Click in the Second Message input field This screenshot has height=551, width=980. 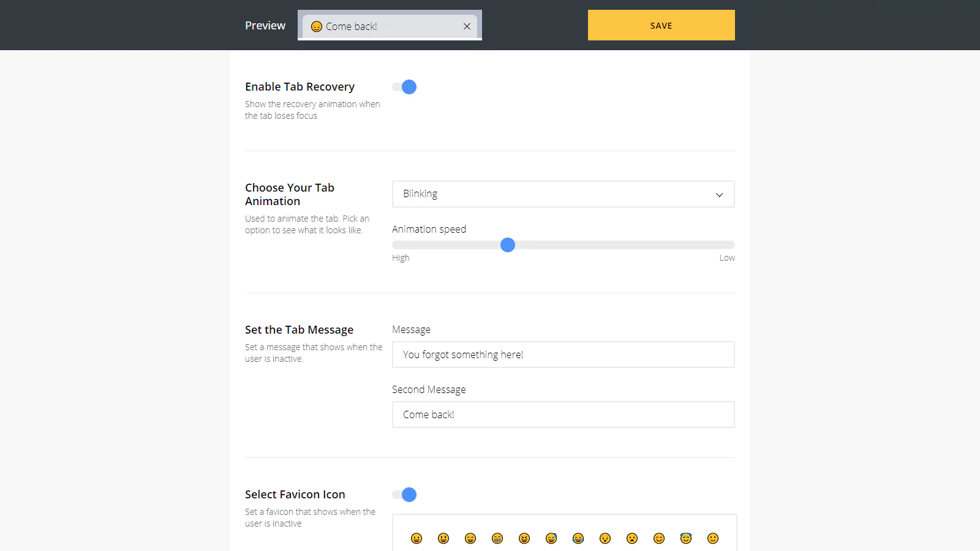coord(563,414)
